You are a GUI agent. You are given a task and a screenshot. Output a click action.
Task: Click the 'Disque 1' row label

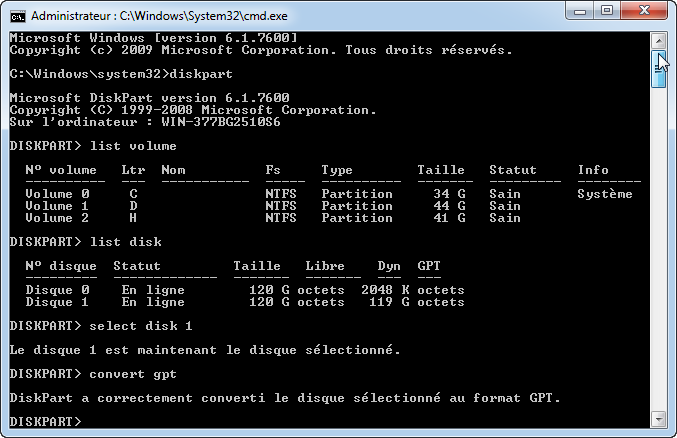[x=57, y=302]
